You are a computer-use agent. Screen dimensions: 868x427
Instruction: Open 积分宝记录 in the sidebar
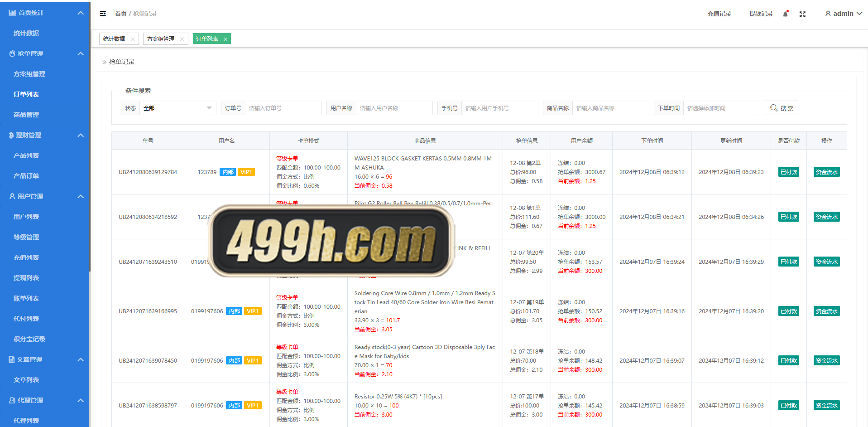click(x=29, y=339)
